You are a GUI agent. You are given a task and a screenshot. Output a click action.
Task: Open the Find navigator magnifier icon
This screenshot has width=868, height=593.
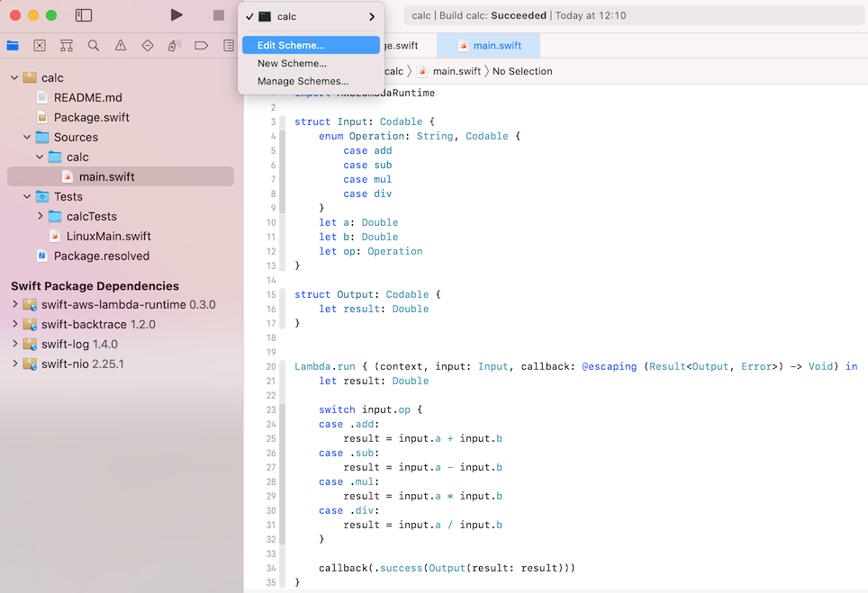click(x=94, y=45)
